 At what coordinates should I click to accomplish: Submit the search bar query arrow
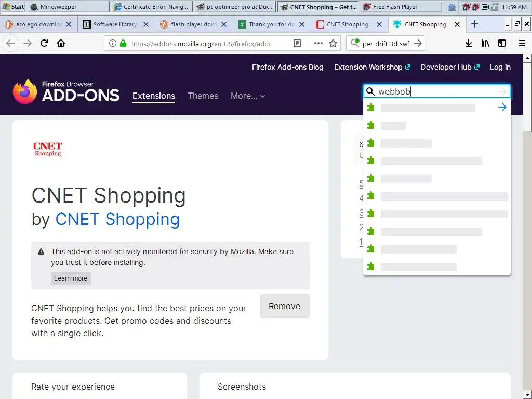tap(418, 43)
